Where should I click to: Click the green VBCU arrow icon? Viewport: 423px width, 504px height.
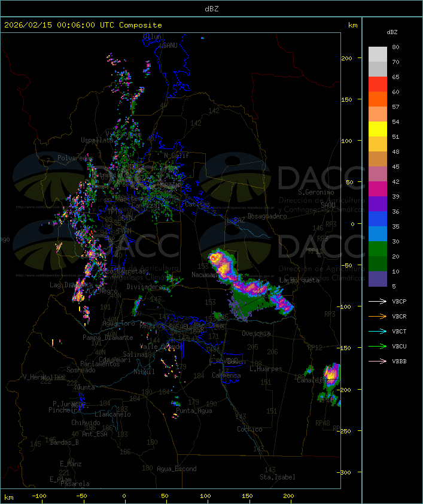point(378,346)
